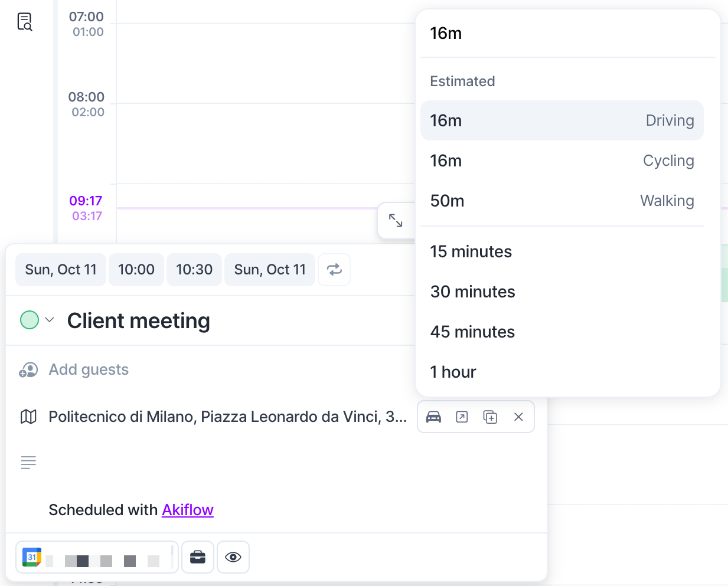Viewport: 728px width, 586px height.
Task: Change the 10:30 end time
Action: tap(194, 270)
